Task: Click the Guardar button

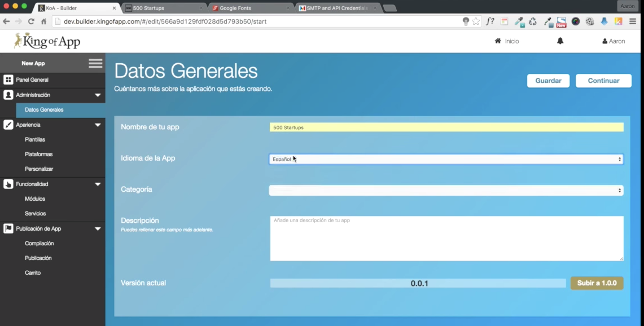Action: [547, 81]
